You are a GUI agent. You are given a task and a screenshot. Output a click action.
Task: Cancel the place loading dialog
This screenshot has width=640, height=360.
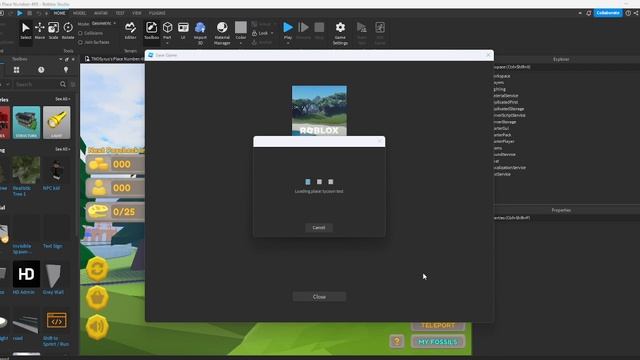click(x=319, y=228)
